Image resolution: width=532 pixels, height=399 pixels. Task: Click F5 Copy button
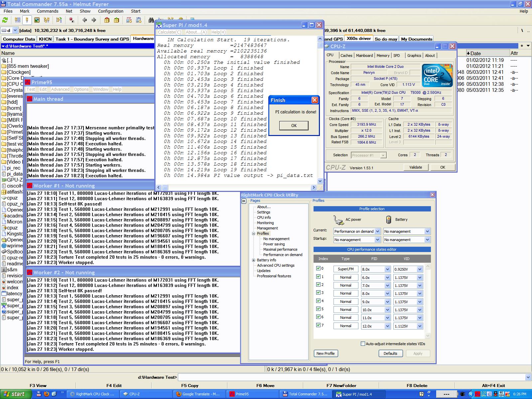pos(190,385)
